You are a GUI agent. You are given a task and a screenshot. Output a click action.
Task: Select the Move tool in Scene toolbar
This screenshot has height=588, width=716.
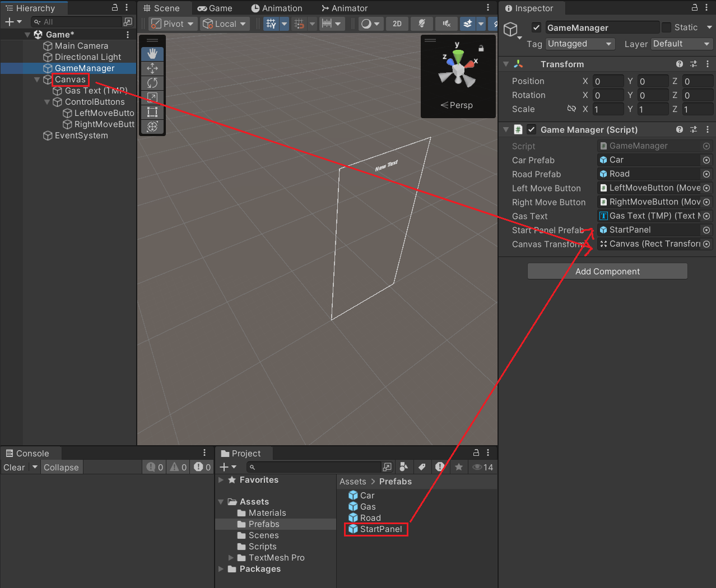pos(152,68)
